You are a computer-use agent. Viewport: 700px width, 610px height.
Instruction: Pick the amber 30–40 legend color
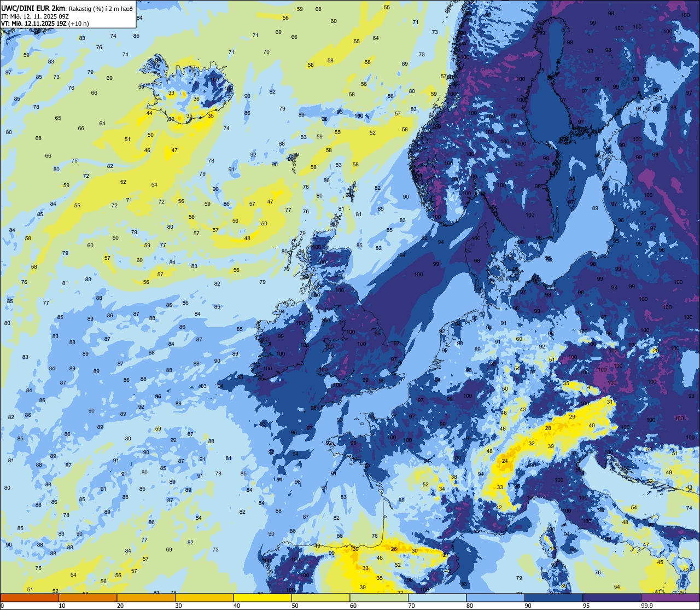pyautogui.click(x=204, y=597)
